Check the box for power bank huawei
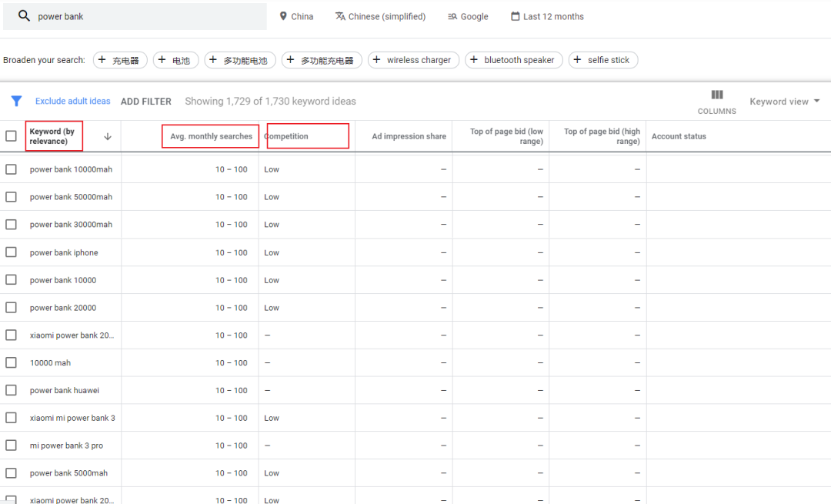Image resolution: width=831 pixels, height=504 pixels. tap(11, 390)
